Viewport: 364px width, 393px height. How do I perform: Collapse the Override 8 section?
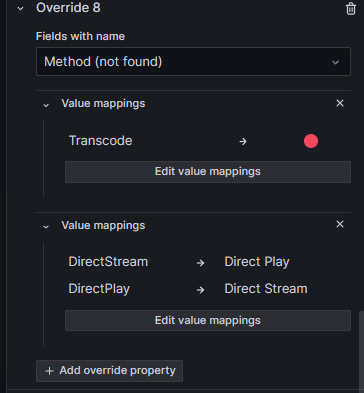tap(21, 8)
